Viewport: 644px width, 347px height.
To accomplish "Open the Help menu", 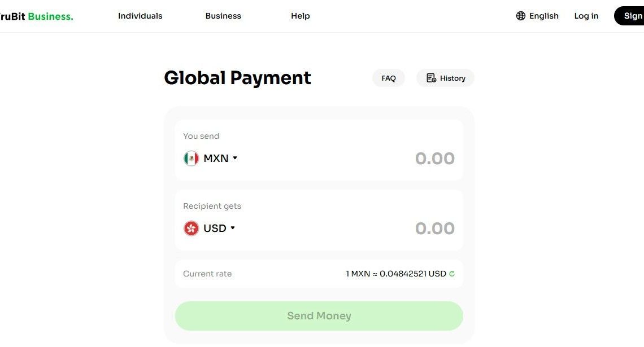I will [300, 16].
